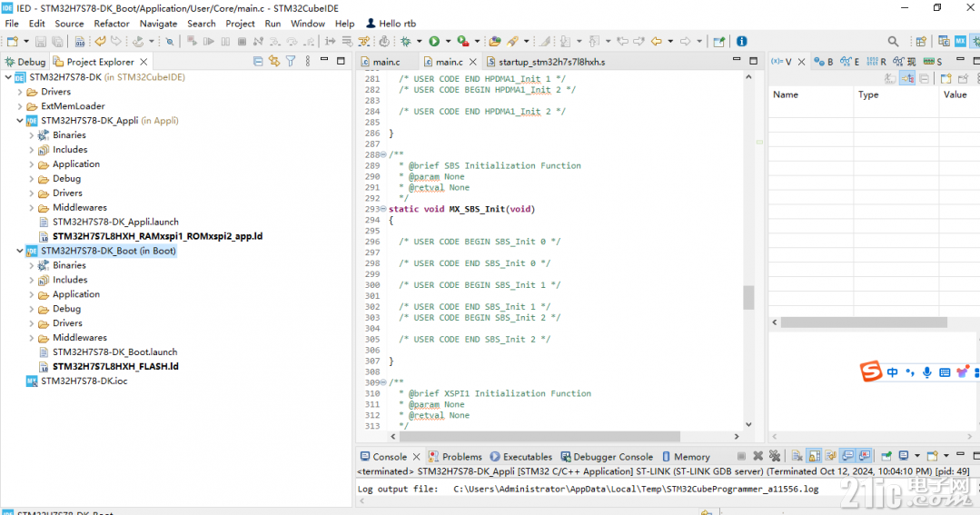Image resolution: width=980 pixels, height=515 pixels.
Task: Switch to the MX Device Configuration perspective
Action: coord(961,41)
